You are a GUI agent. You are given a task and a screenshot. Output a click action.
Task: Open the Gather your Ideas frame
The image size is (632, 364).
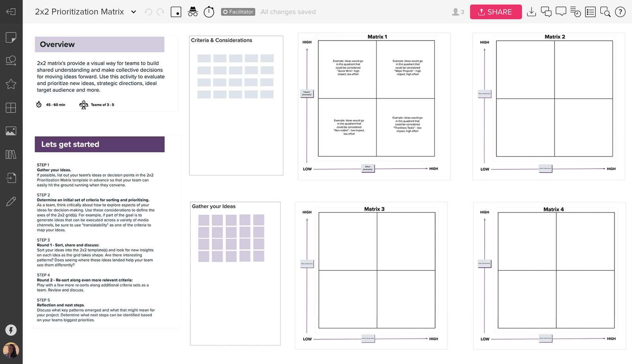click(x=214, y=206)
